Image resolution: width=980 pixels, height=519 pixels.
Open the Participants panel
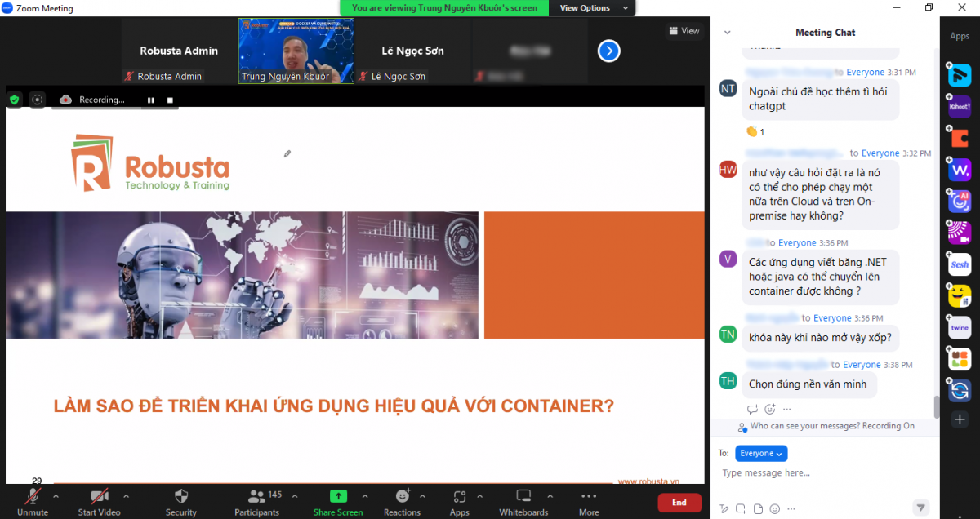coord(257,502)
